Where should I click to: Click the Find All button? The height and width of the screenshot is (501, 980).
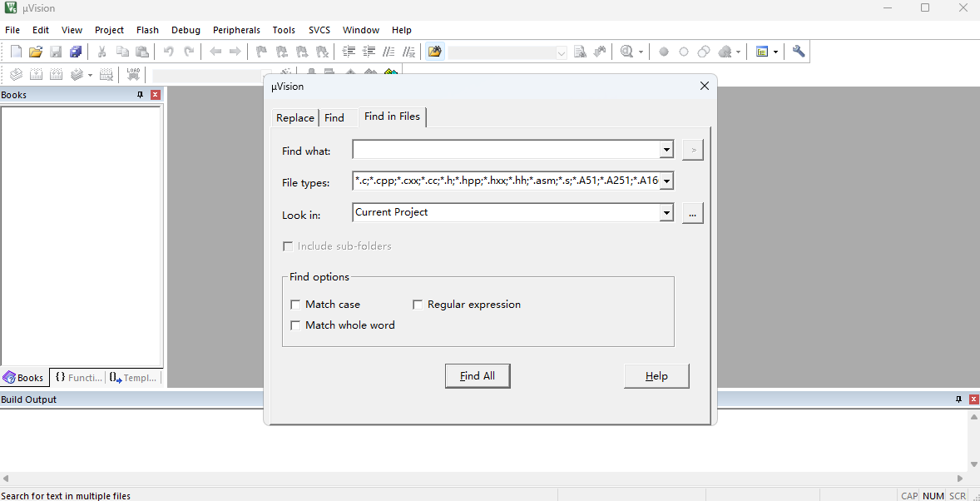(x=478, y=376)
